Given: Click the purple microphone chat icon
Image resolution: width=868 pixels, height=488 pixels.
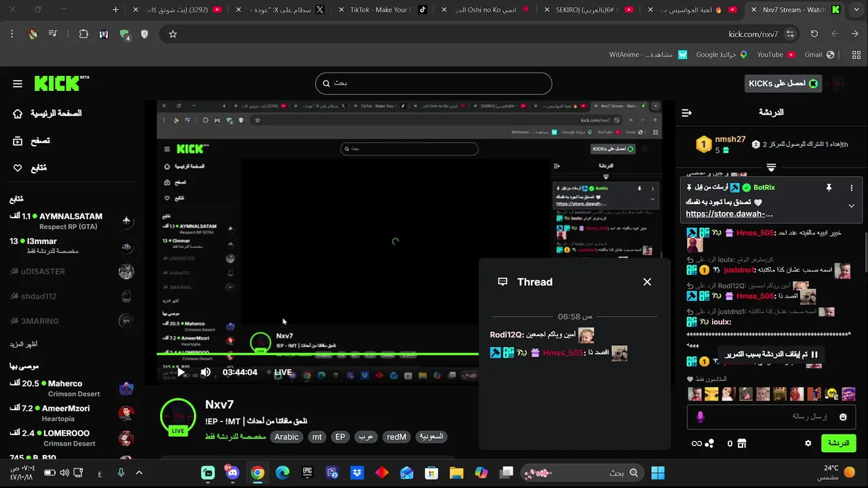Looking at the screenshot, I should (701, 417).
